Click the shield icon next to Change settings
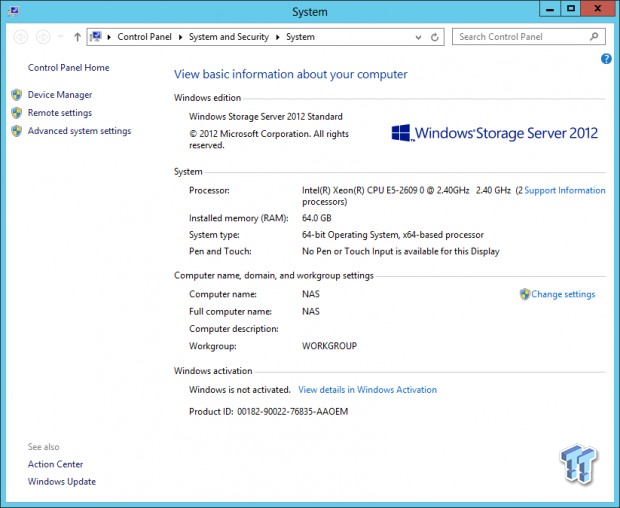This screenshot has width=620, height=508. click(x=525, y=294)
